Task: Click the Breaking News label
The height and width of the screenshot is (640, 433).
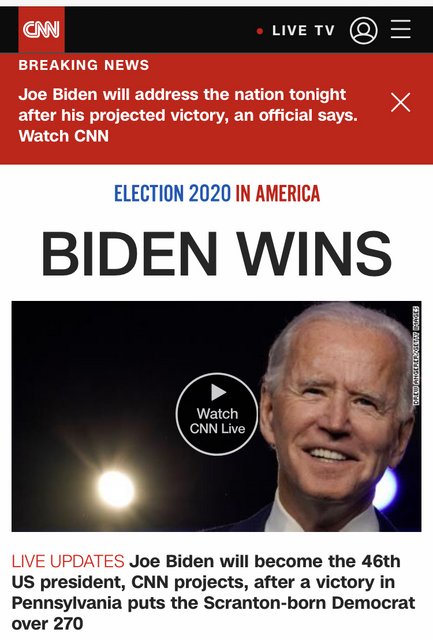Action: click(84, 65)
